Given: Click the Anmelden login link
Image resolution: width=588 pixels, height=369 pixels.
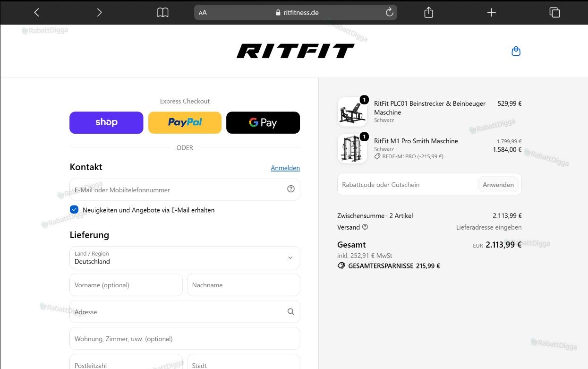Looking at the screenshot, I should [x=285, y=168].
